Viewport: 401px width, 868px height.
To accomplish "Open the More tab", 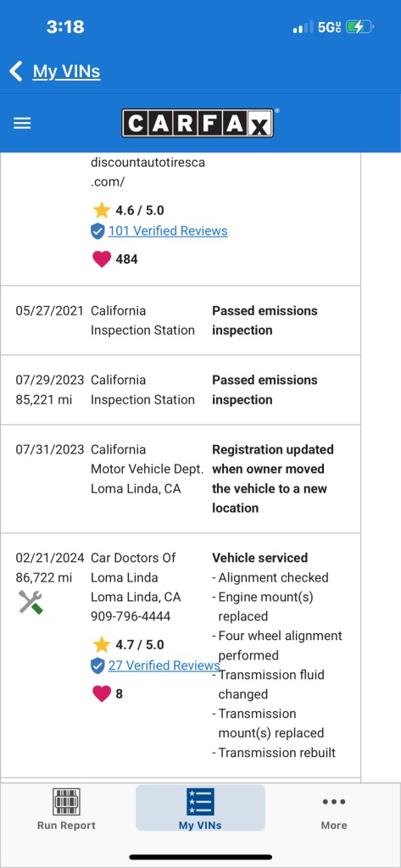I will pyautogui.click(x=334, y=809).
